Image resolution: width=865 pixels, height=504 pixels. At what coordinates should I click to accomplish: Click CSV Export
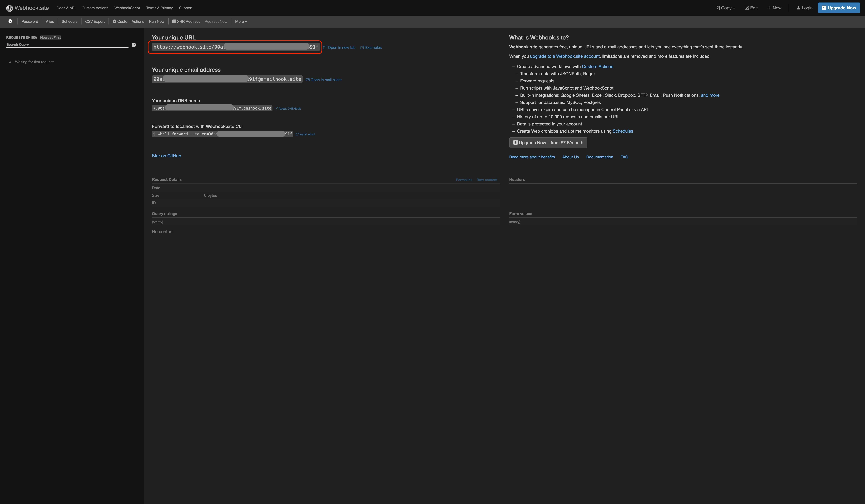coord(95,22)
